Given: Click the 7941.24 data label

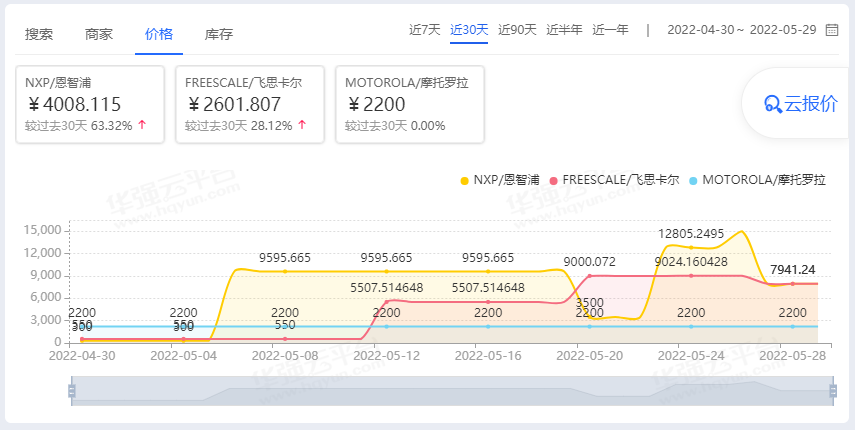Looking at the screenshot, I should coord(792,270).
